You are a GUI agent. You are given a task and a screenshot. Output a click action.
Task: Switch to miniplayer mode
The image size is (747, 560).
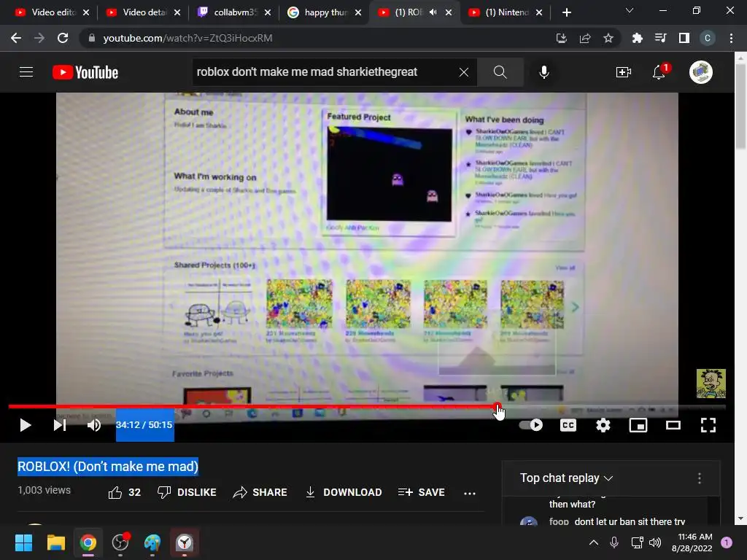638,425
